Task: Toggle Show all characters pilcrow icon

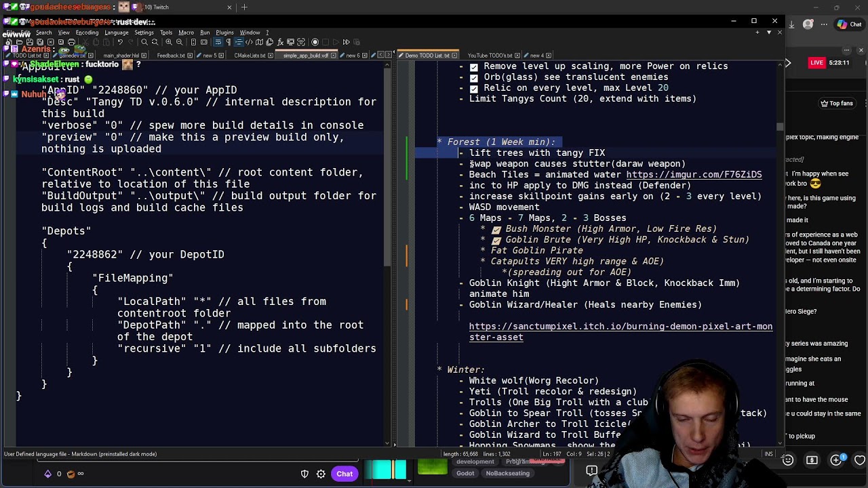Action: (229, 42)
